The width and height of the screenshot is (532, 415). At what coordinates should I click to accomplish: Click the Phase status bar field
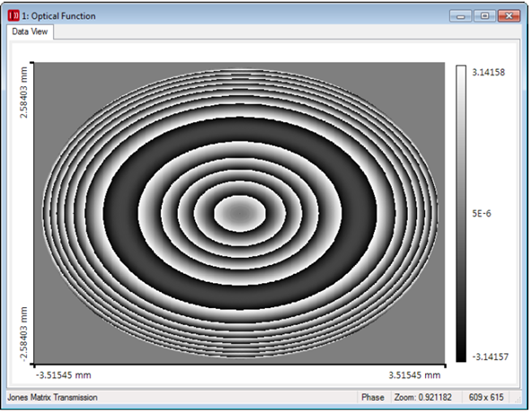tap(373, 397)
